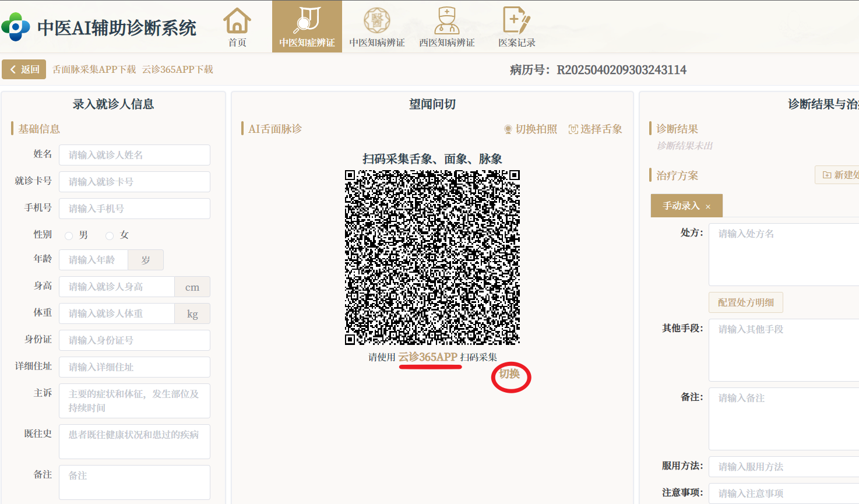Click 切换 below the QR code
Image resolution: width=859 pixels, height=504 pixels.
tap(509, 374)
